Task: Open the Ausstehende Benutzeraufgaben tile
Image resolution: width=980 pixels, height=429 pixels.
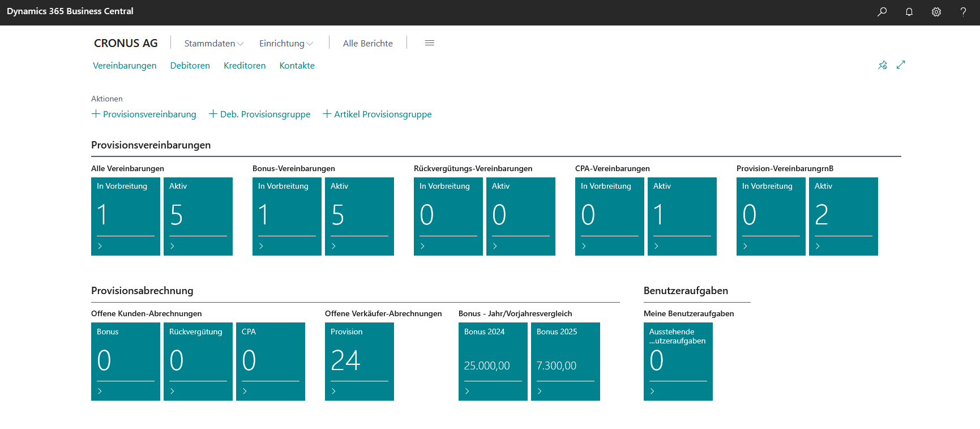Action: pos(678,361)
